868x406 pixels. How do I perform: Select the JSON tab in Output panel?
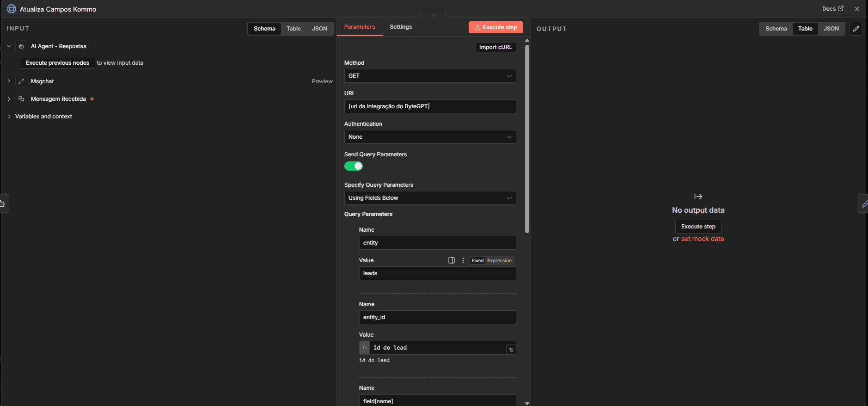click(831, 29)
